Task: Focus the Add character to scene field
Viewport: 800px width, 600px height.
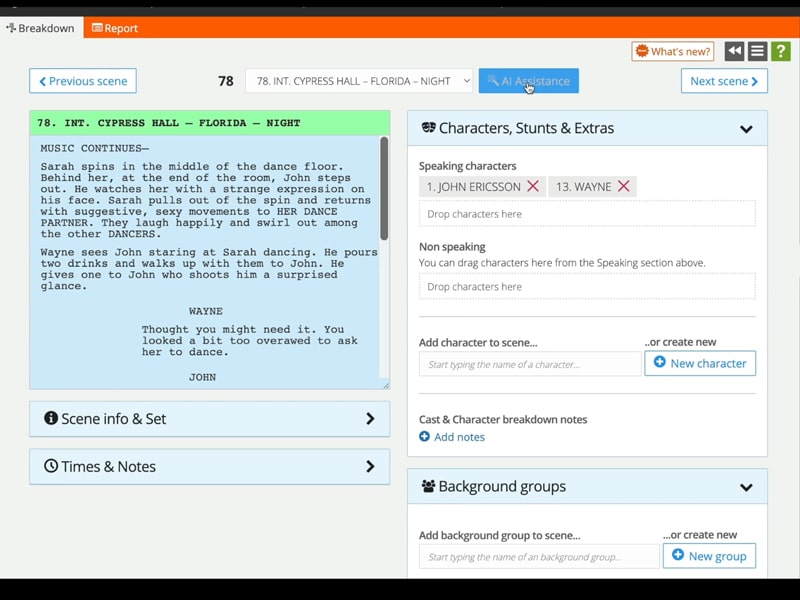Action: click(530, 364)
